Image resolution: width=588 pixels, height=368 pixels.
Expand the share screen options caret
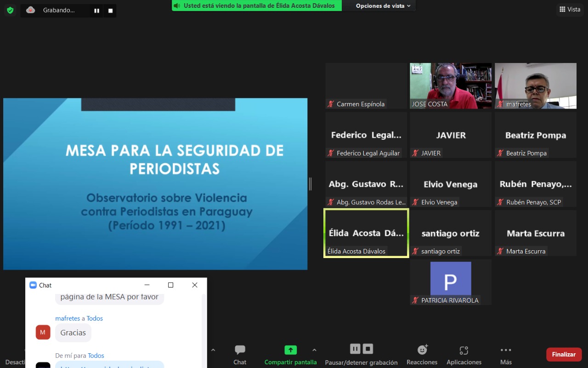tap(314, 350)
